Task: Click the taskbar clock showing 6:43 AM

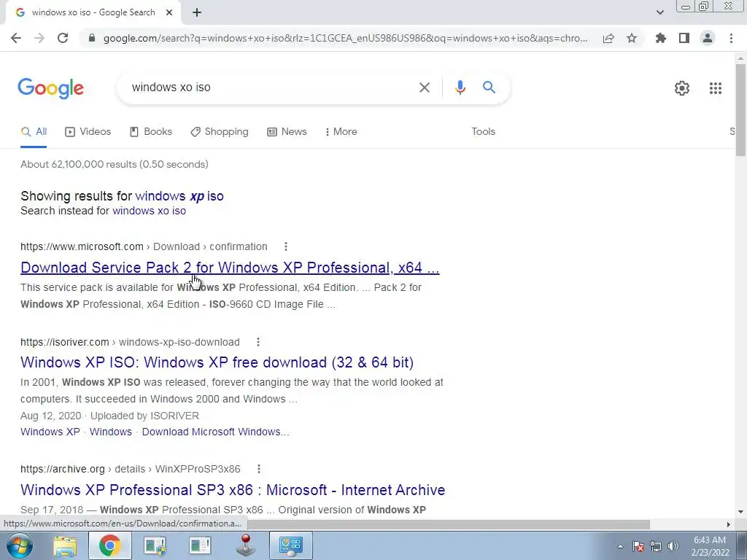Action: point(710,546)
